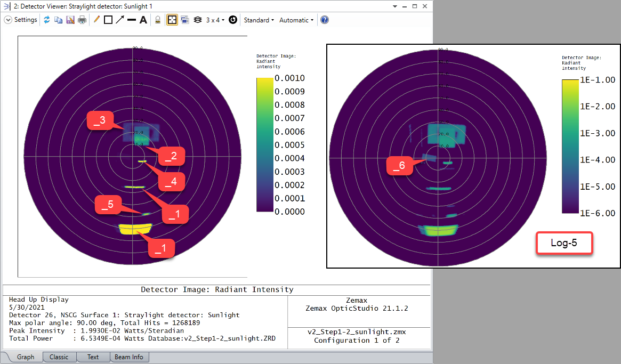Minimize the Detector Viewer window

point(405,6)
